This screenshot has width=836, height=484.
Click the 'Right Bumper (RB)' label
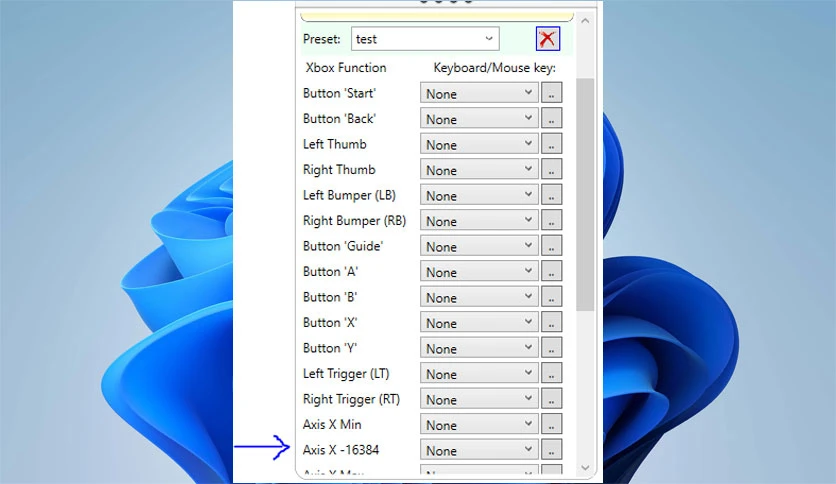click(x=355, y=221)
